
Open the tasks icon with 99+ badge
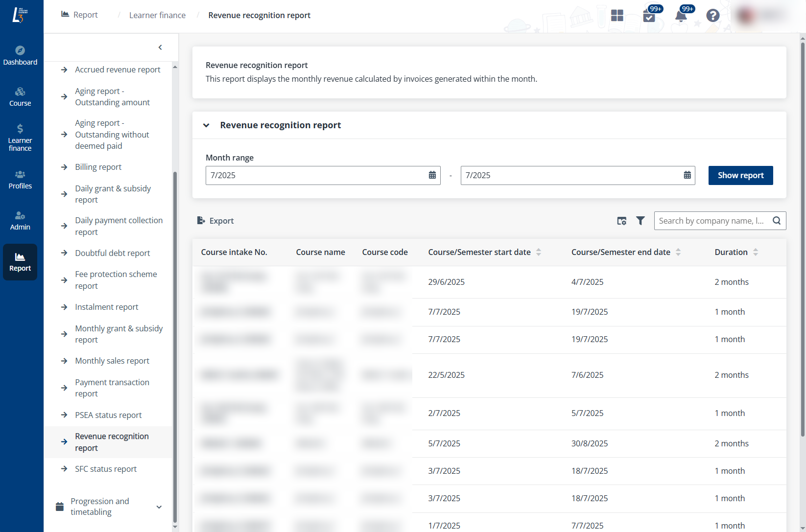click(649, 16)
